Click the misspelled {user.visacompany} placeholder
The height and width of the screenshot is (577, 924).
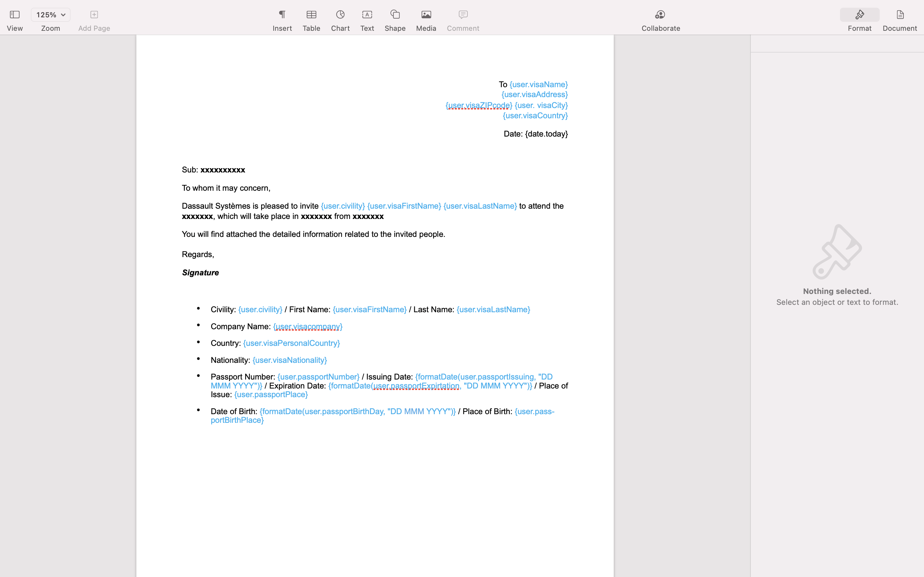[x=307, y=327]
